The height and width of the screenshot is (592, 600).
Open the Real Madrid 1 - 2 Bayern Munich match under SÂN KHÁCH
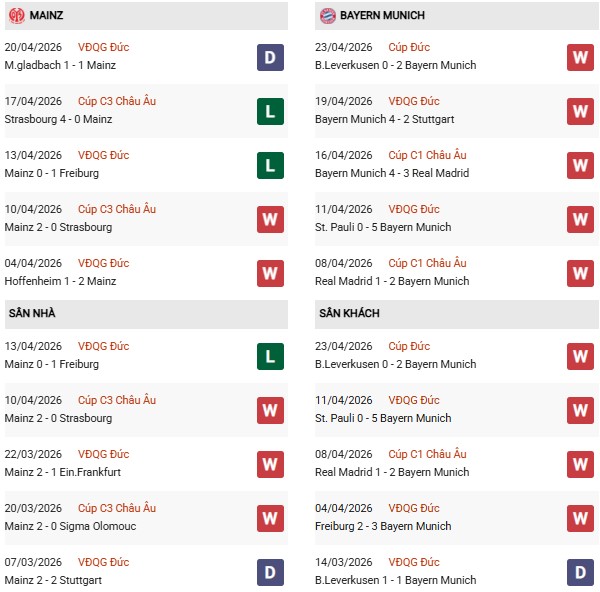[391, 472]
